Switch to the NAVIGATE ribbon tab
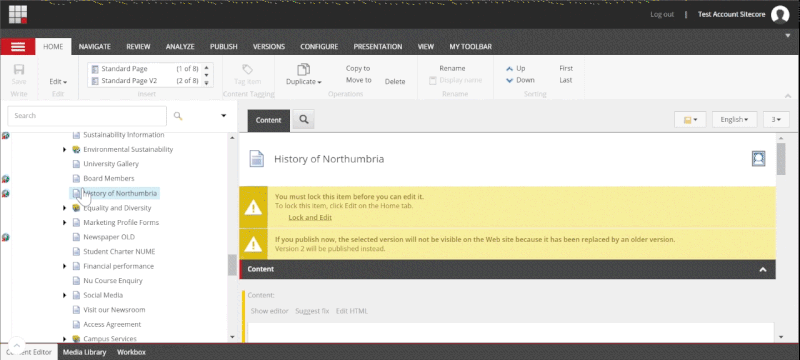 tap(95, 46)
